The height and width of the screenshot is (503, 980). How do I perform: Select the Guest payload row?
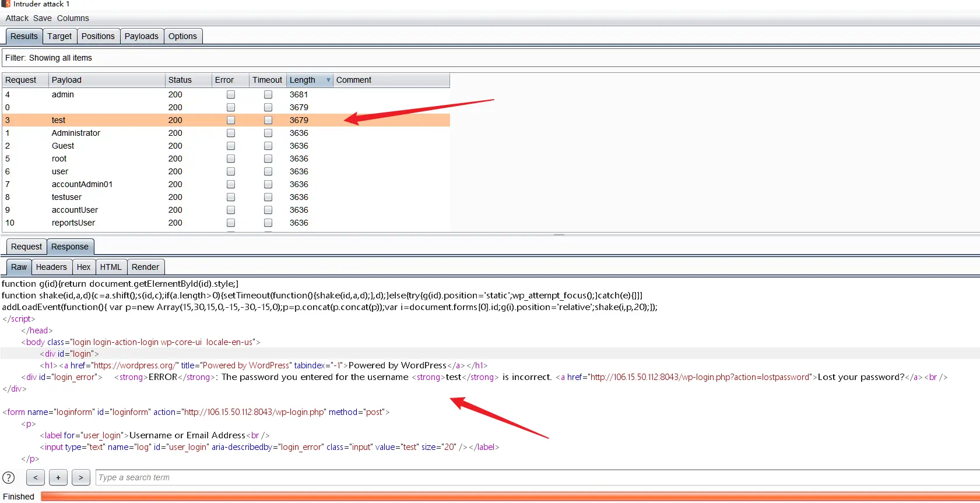[x=226, y=146]
